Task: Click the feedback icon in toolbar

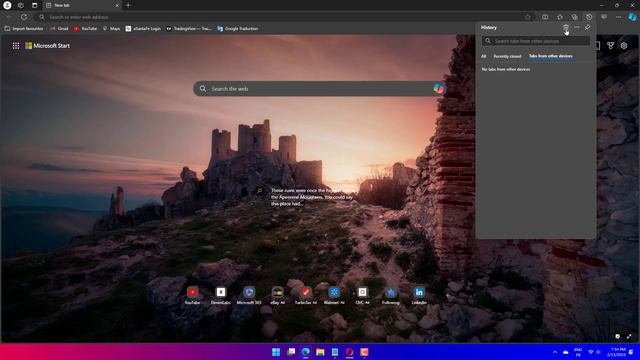Action: [x=604, y=17]
